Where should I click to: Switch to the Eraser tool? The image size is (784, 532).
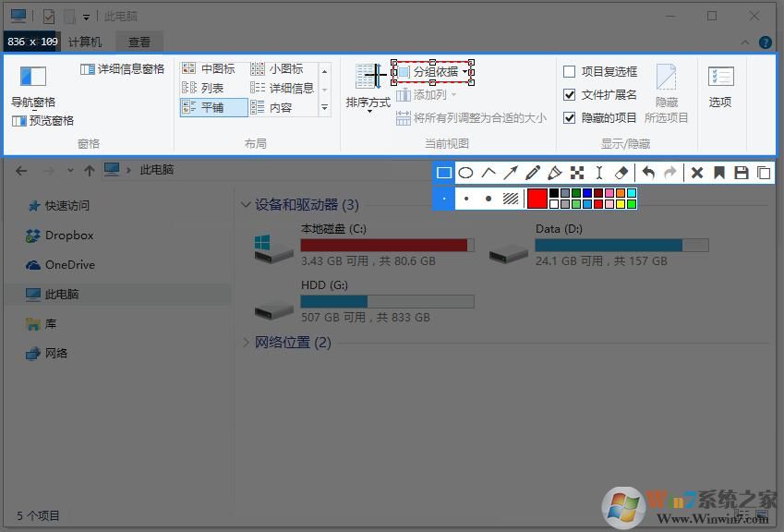(x=621, y=173)
